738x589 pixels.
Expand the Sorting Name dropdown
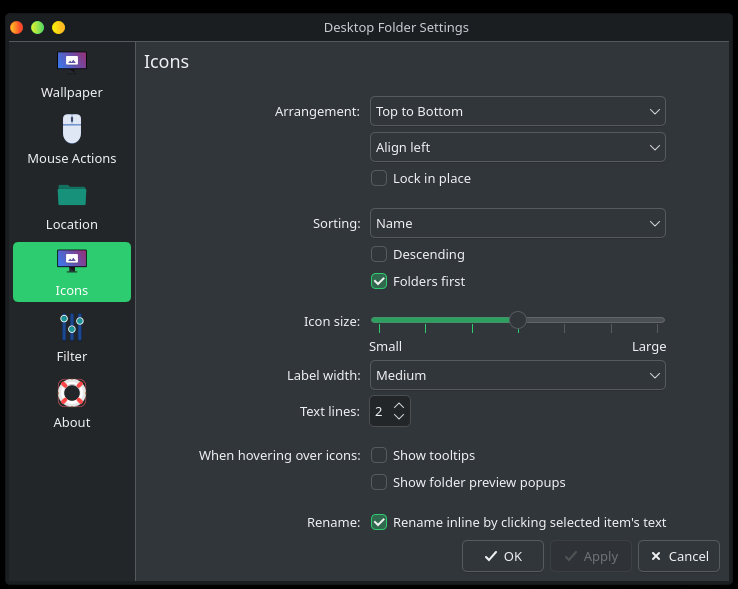click(x=517, y=223)
